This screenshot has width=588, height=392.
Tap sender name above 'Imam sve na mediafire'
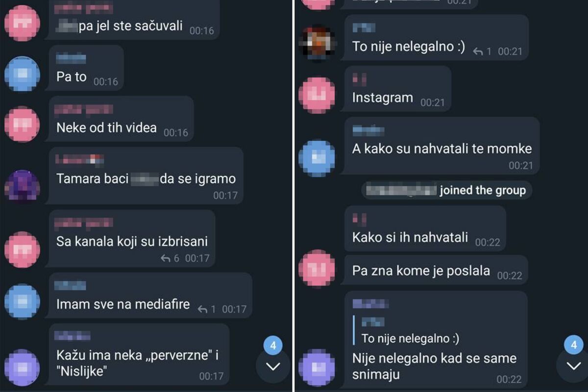[70, 286]
